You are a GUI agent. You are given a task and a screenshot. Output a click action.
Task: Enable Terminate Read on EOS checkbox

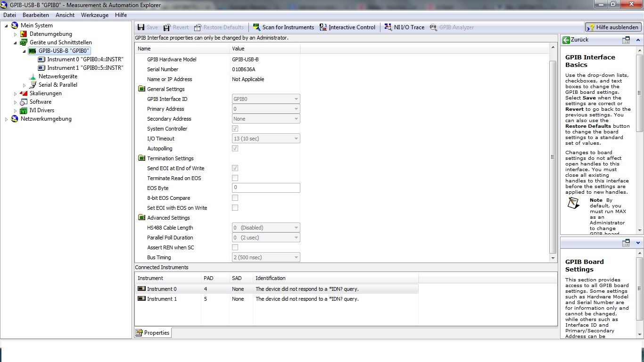[x=235, y=178]
